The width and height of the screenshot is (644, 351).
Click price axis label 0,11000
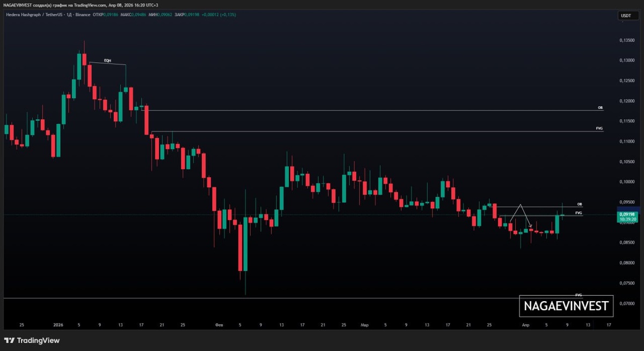click(x=627, y=141)
